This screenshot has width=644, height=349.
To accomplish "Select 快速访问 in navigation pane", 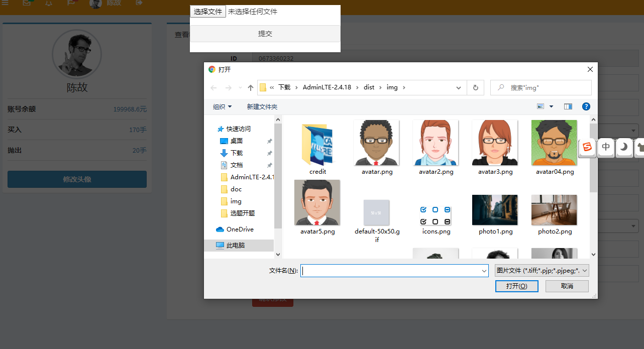I will tap(238, 129).
